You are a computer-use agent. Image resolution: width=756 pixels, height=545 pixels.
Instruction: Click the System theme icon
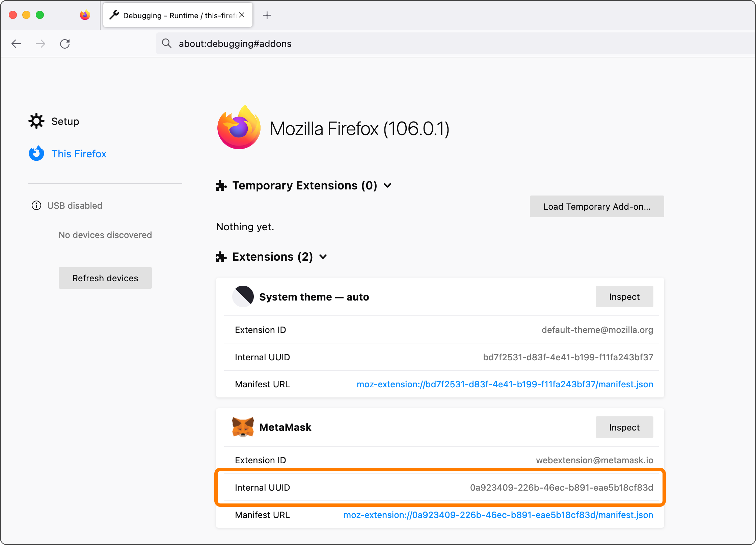point(243,296)
